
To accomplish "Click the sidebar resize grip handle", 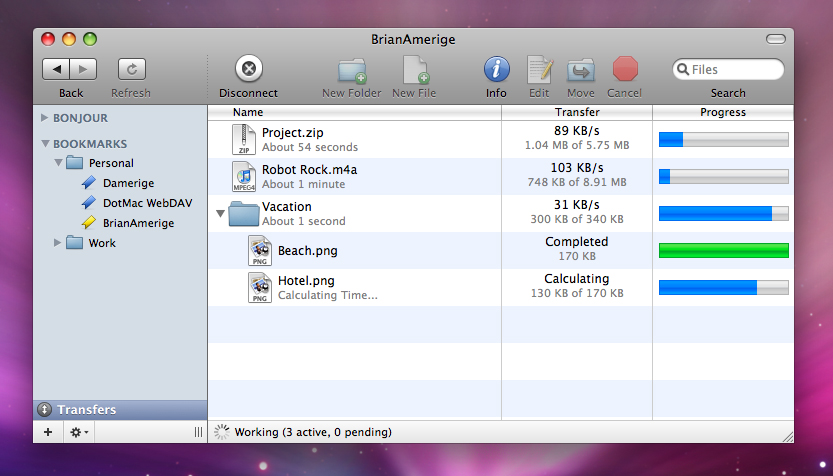I will [x=198, y=432].
